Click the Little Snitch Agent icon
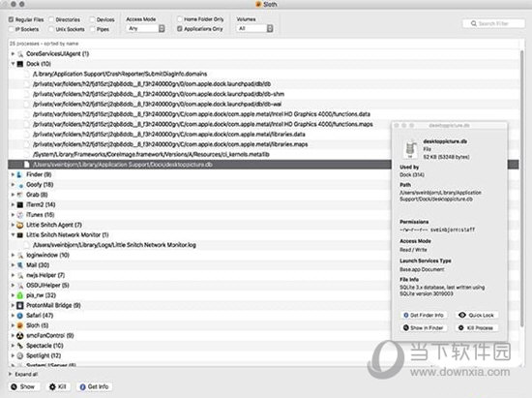This screenshot has width=532, height=398. [x=20, y=225]
